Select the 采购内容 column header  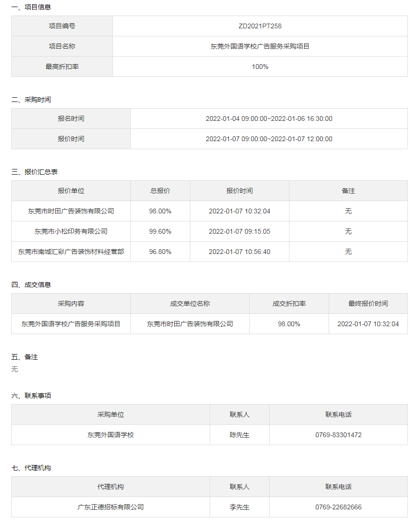coord(71,304)
